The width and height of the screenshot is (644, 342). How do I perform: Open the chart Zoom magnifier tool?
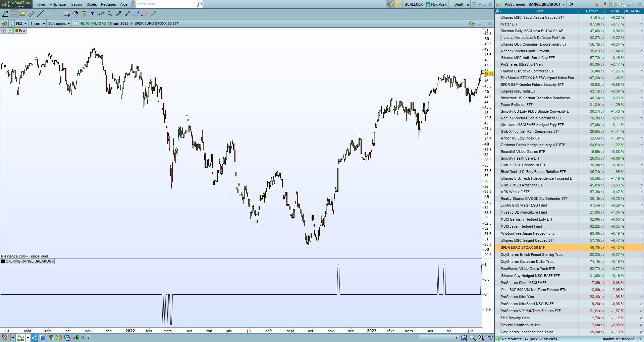click(x=110, y=14)
